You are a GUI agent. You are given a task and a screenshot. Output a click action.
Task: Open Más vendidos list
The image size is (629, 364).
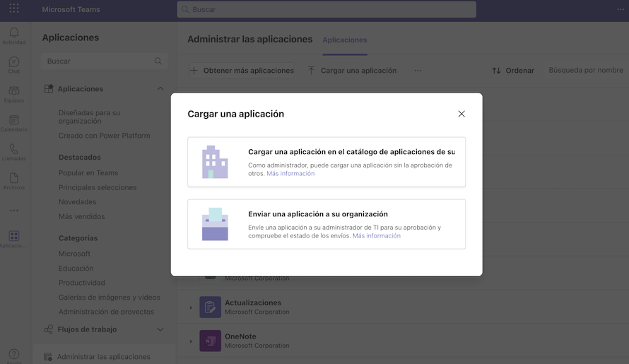pyautogui.click(x=81, y=216)
